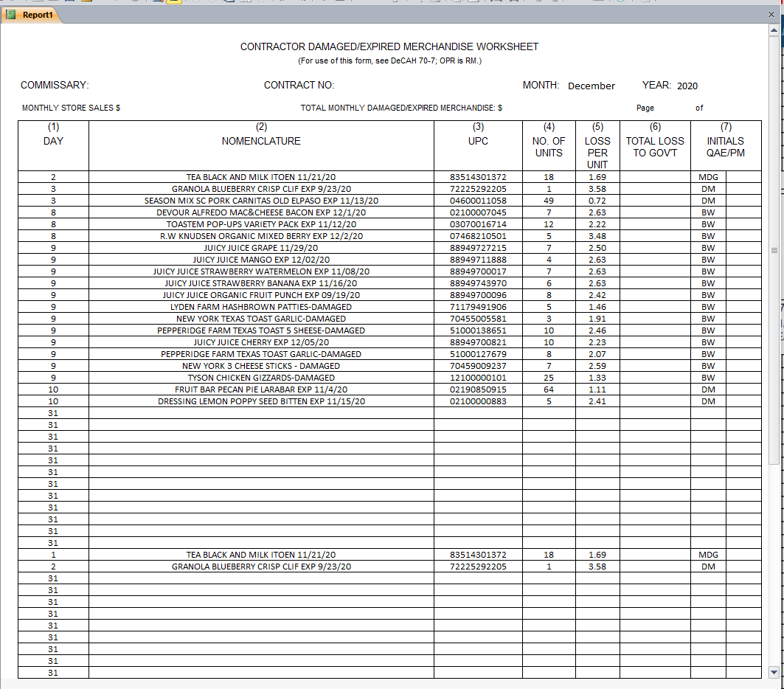Click UPC value 12100000101

click(x=478, y=378)
